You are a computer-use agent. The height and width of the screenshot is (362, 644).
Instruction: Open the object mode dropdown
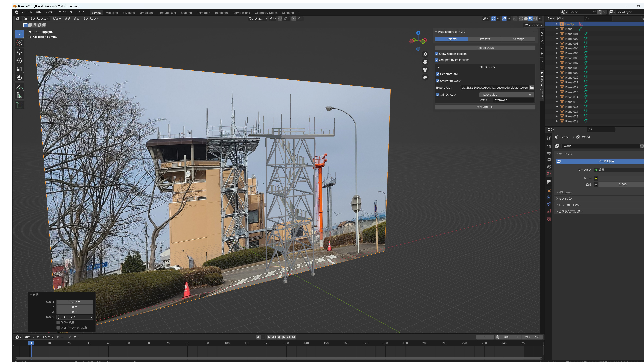[37, 19]
